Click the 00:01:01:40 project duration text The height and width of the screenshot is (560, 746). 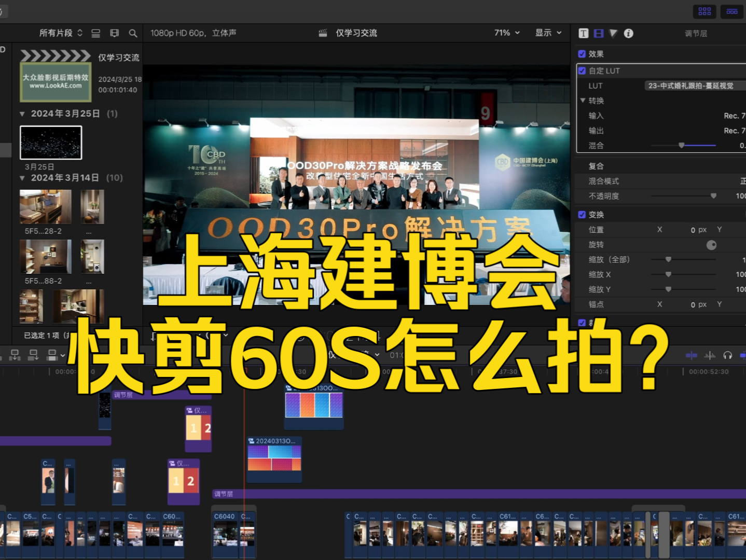pyautogui.click(x=118, y=90)
